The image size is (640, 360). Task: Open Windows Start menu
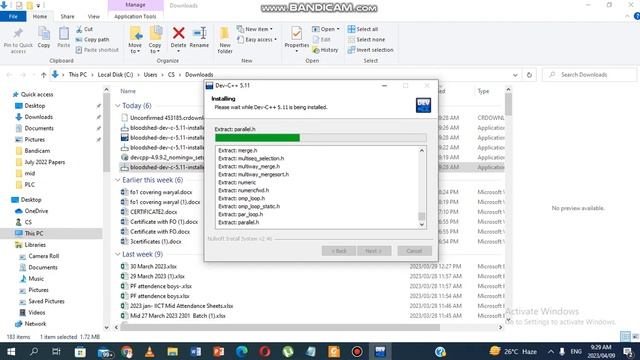(11, 351)
